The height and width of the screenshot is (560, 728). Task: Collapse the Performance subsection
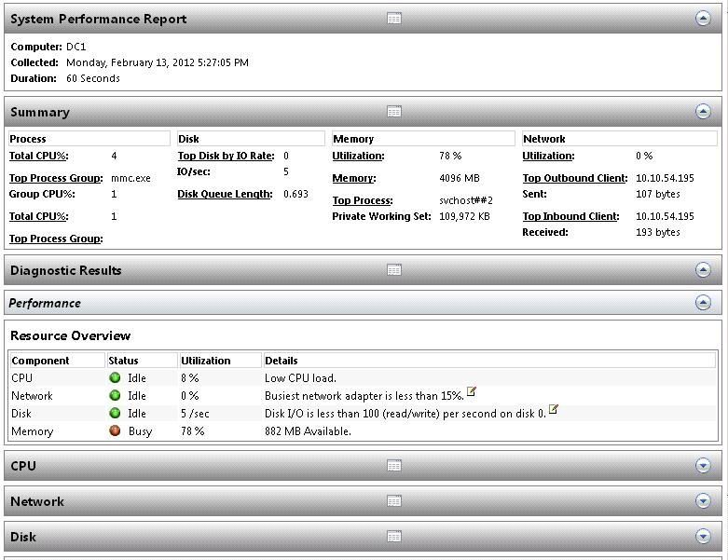pyautogui.click(x=703, y=303)
